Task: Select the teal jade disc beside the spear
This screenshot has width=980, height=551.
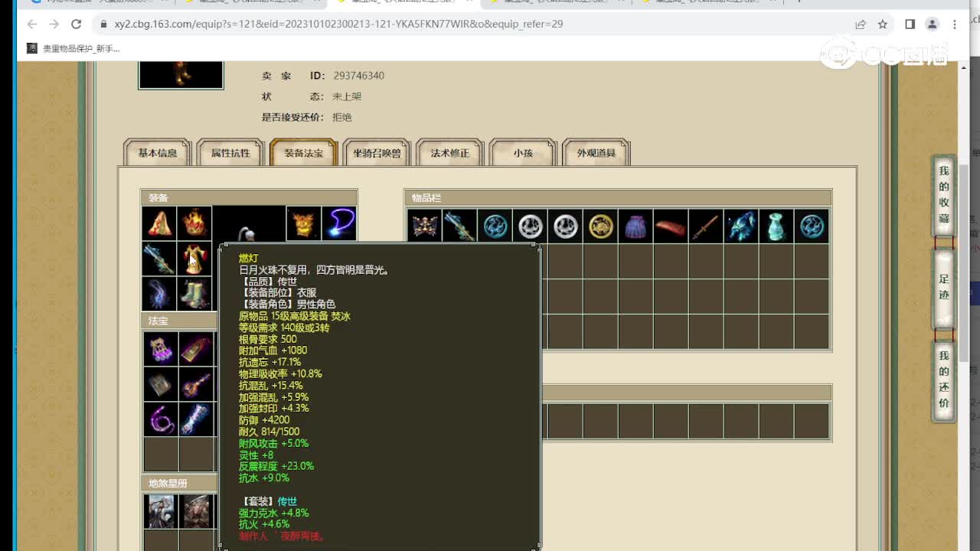Action: (495, 226)
